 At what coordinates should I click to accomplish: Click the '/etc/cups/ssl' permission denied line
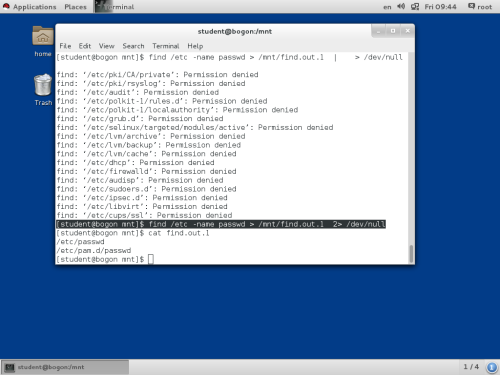144,215
